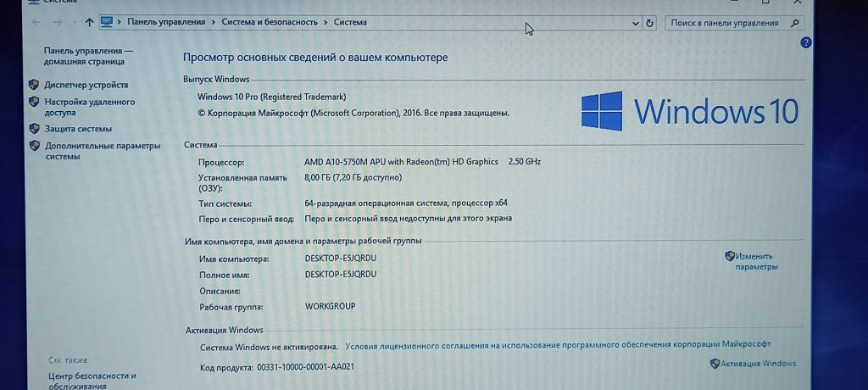Select 'Панель управления' breadcrumb

[x=166, y=22]
